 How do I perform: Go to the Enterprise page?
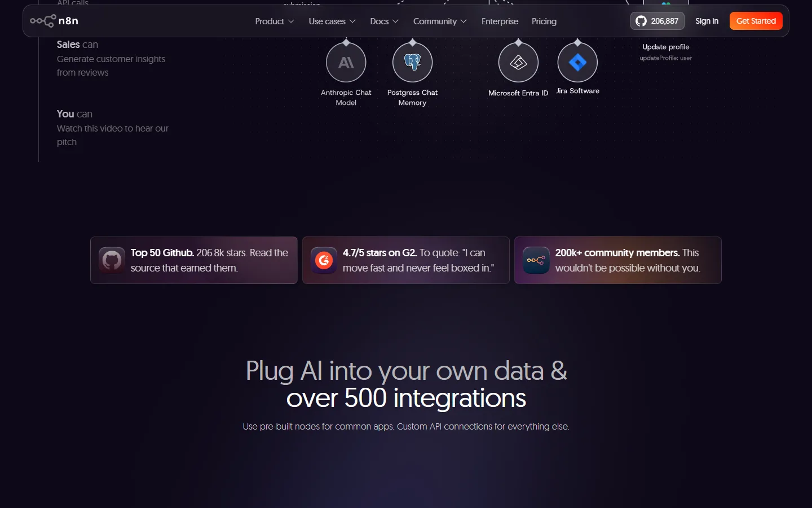[500, 21]
